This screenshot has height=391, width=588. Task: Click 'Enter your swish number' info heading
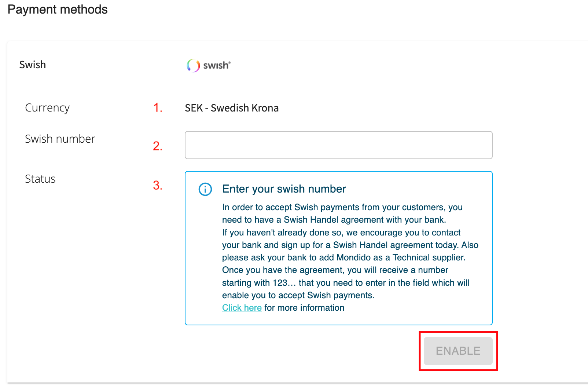coord(284,189)
